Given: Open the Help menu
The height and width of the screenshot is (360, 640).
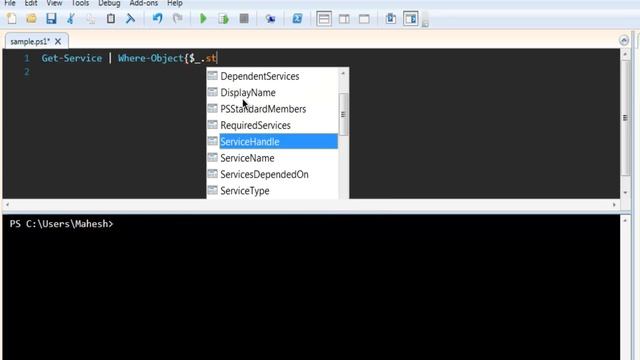Looking at the screenshot, I should coord(175,3).
